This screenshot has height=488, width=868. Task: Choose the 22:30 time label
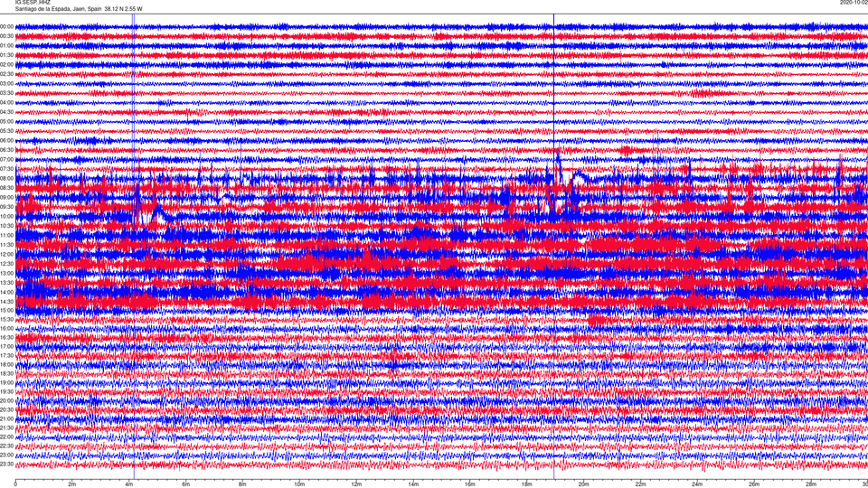pyautogui.click(x=6, y=446)
